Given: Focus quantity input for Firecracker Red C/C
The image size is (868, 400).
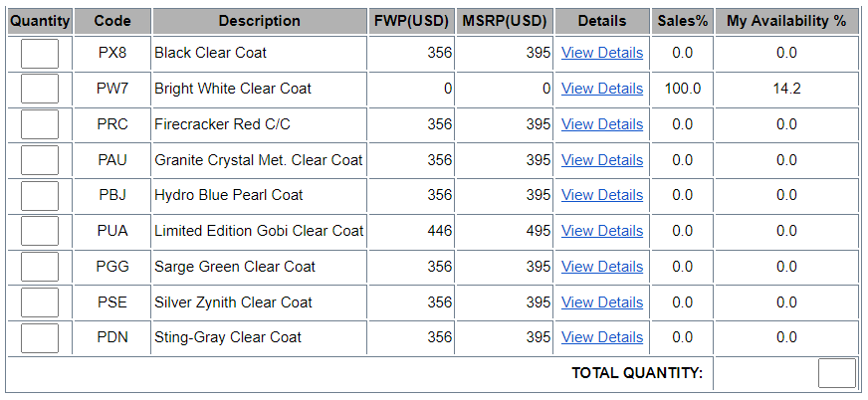Looking at the screenshot, I should click(x=40, y=124).
